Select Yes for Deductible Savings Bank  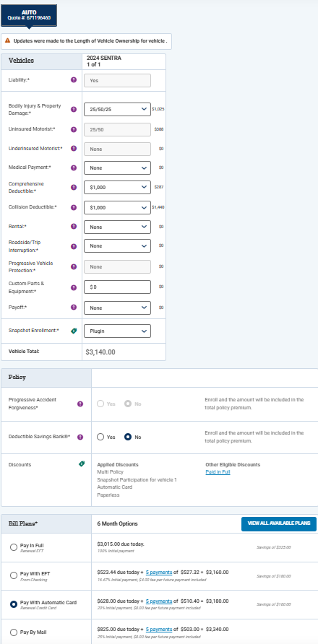click(100, 437)
